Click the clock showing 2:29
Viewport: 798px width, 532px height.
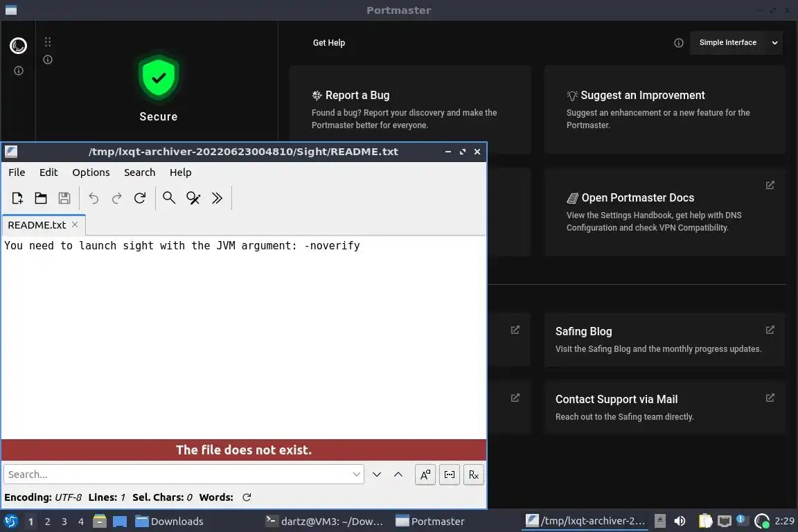coord(784,521)
